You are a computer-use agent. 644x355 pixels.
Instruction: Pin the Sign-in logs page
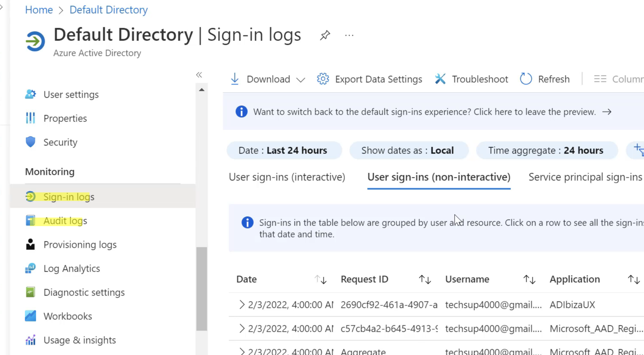[x=325, y=35]
